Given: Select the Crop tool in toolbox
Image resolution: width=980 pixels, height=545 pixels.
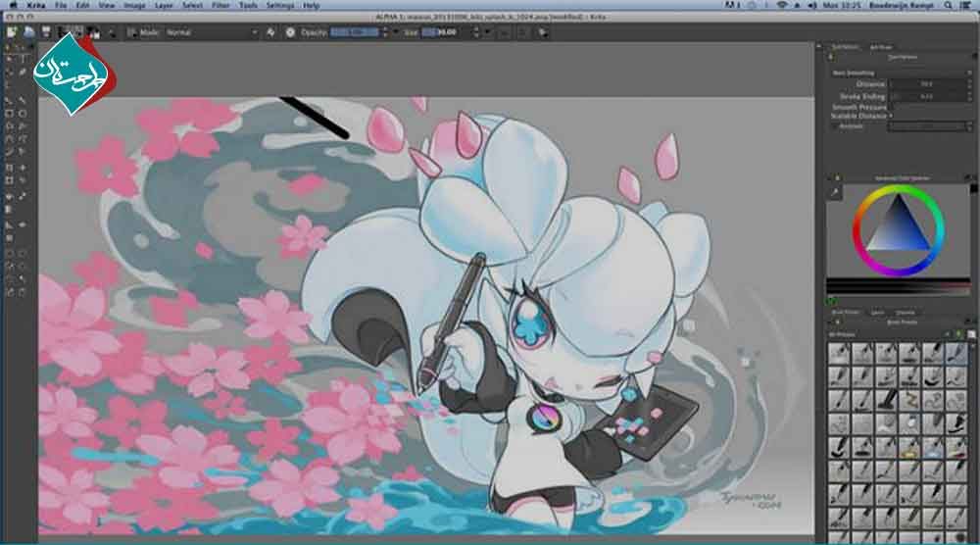Looking at the screenshot, I should coord(9,168).
